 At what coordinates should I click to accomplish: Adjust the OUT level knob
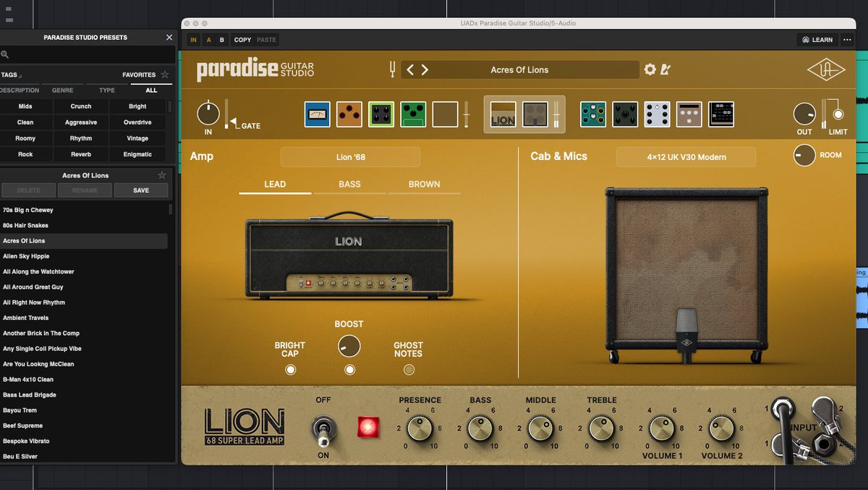[x=804, y=114]
